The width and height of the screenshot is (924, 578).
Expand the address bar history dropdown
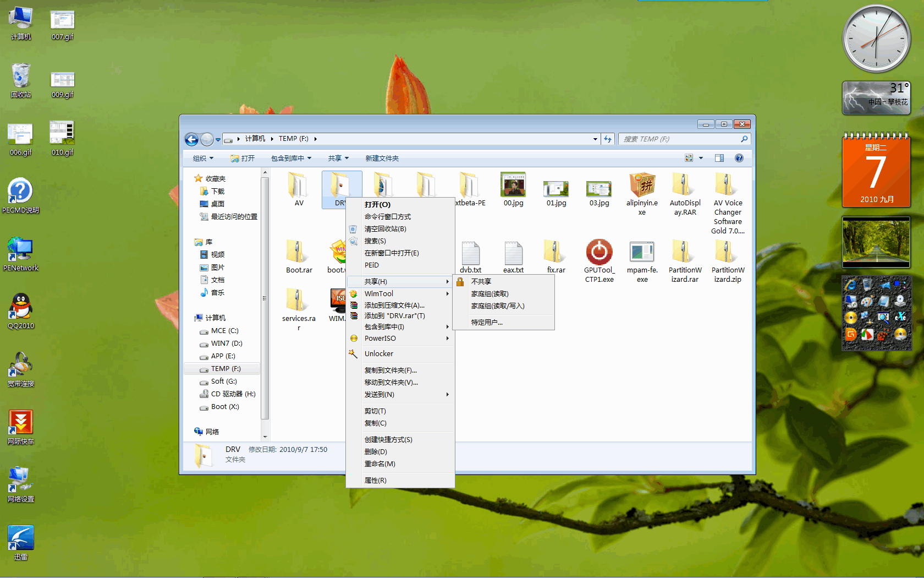(595, 139)
